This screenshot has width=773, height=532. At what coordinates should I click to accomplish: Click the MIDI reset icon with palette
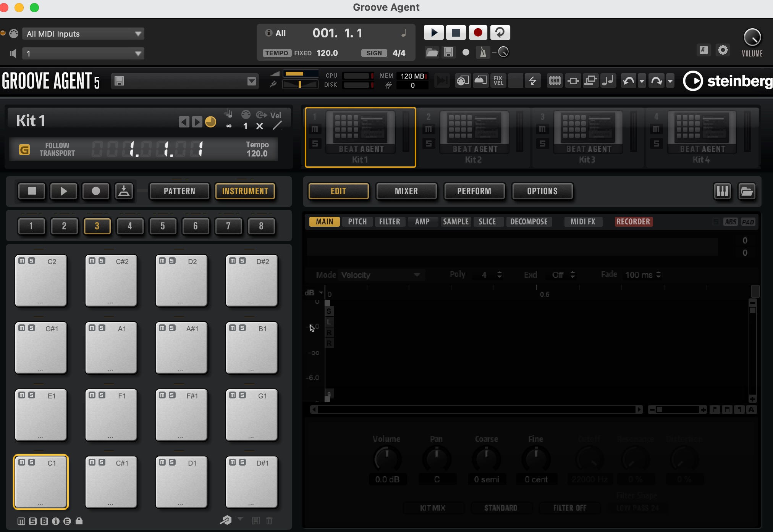click(x=463, y=81)
